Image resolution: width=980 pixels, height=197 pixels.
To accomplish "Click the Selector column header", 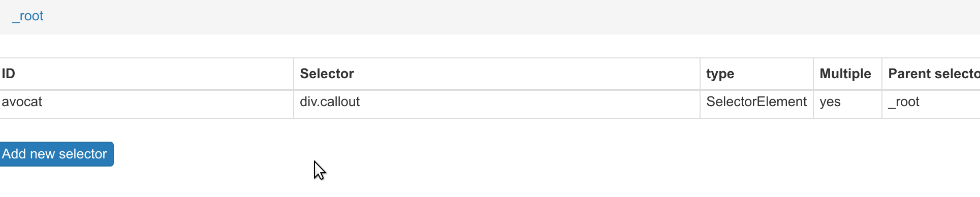I will (327, 74).
